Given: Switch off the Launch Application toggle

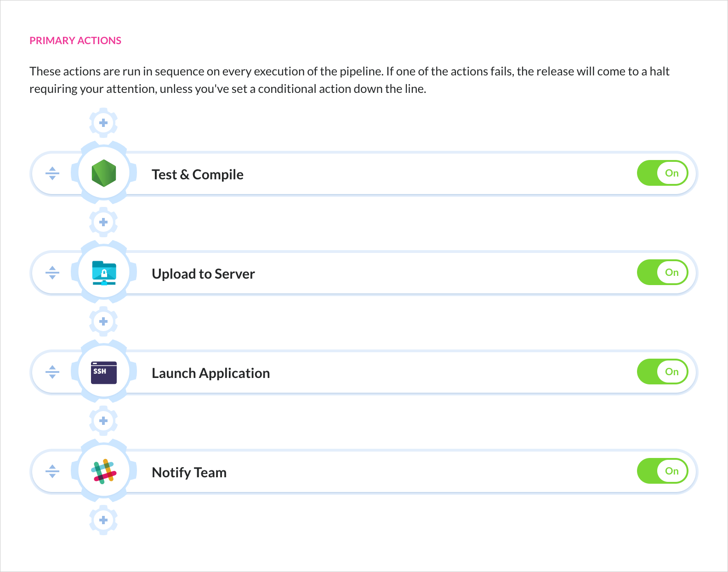Looking at the screenshot, I should point(662,372).
